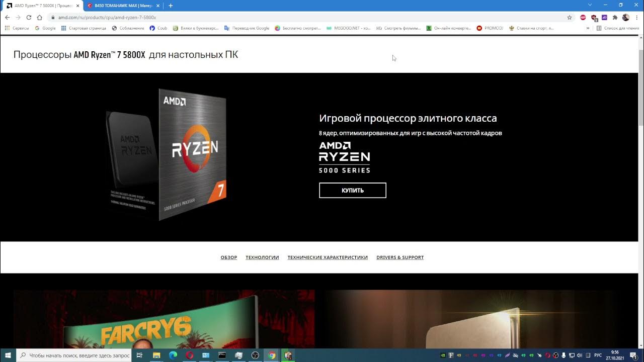Open the Переводчик Google bookmark

(247, 28)
